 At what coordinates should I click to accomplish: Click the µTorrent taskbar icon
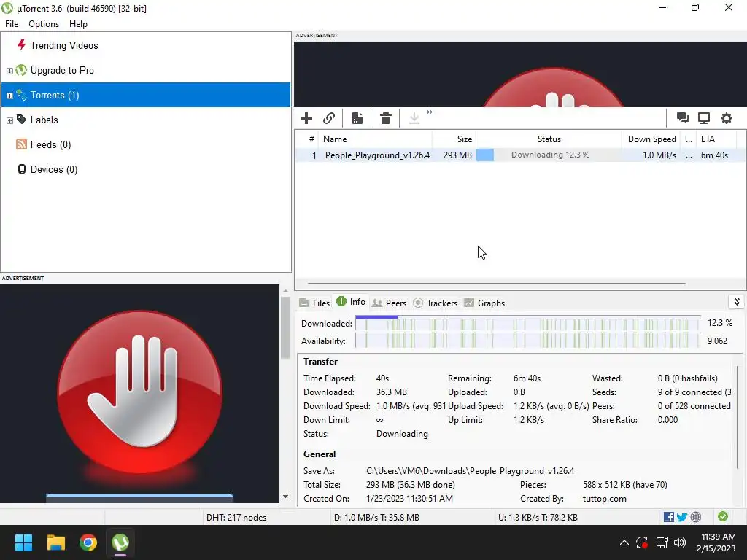coord(120,542)
